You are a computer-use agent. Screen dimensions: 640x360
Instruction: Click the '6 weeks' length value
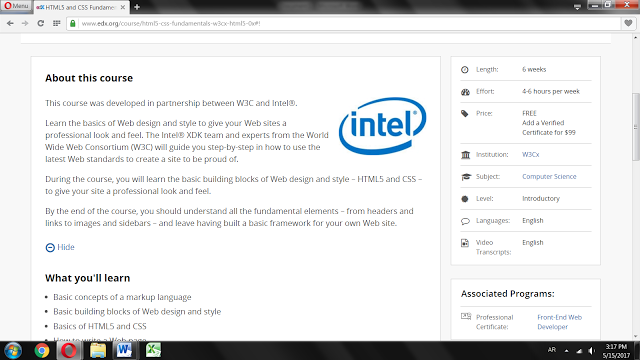[x=534, y=69]
